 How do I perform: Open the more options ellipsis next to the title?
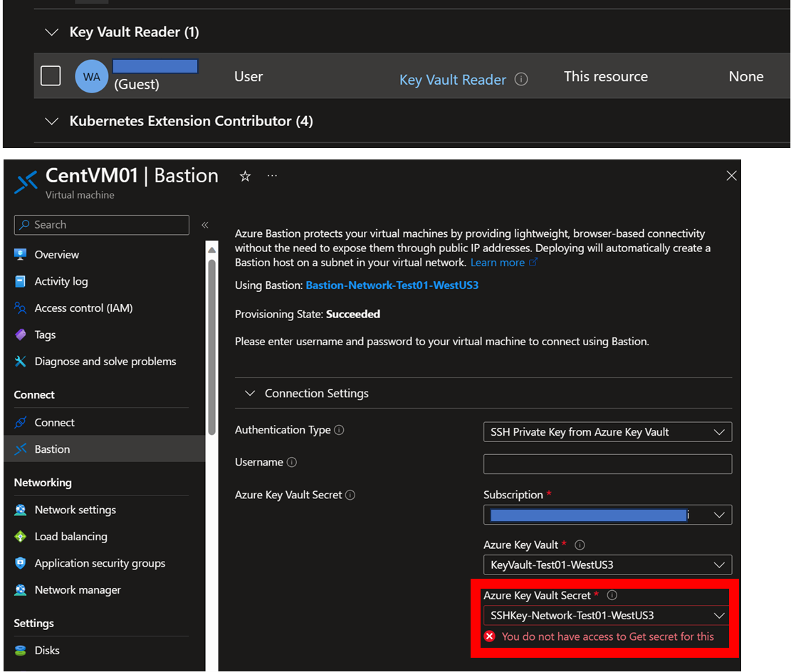tap(273, 176)
